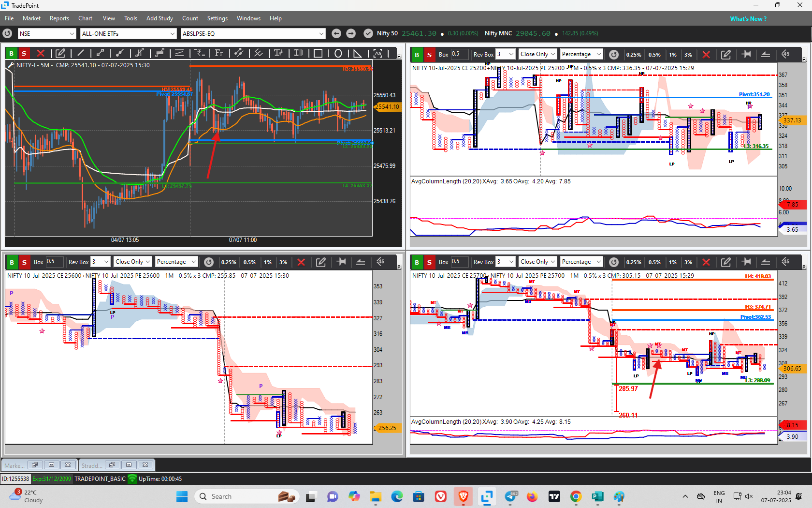Image resolution: width=812 pixels, height=508 pixels.
Task: Select the triangle drawing tool
Action: [x=358, y=53]
